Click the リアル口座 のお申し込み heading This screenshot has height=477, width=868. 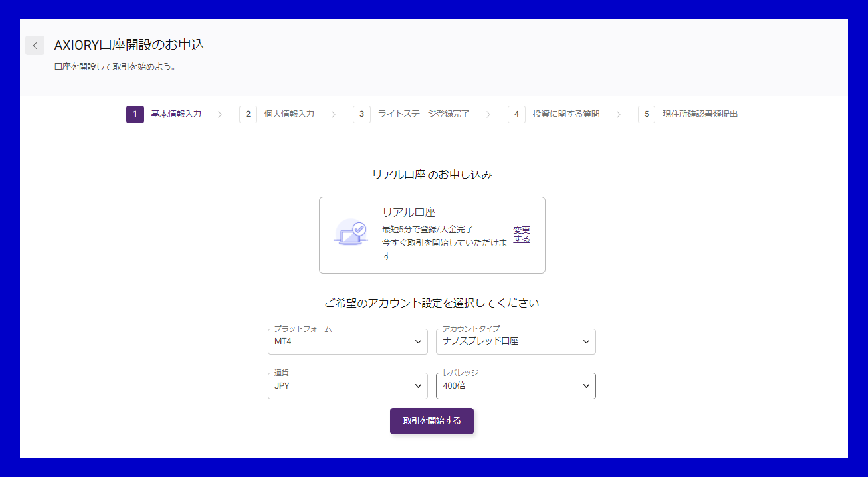click(432, 175)
